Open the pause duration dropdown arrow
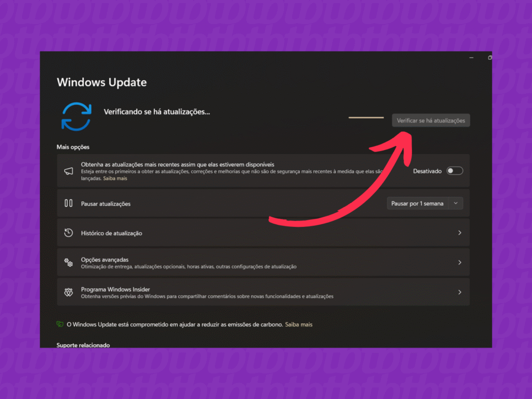The height and width of the screenshot is (399, 532). [x=456, y=203]
